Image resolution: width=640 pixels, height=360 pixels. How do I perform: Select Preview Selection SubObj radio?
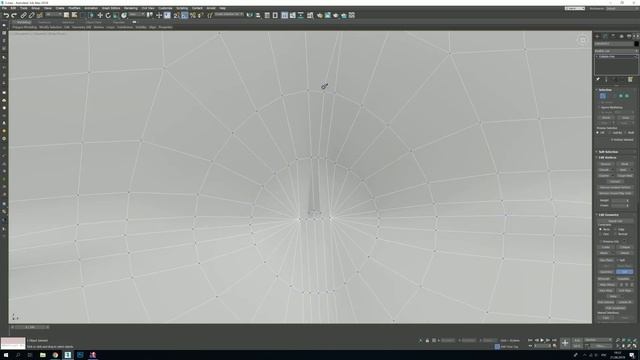coord(611,133)
